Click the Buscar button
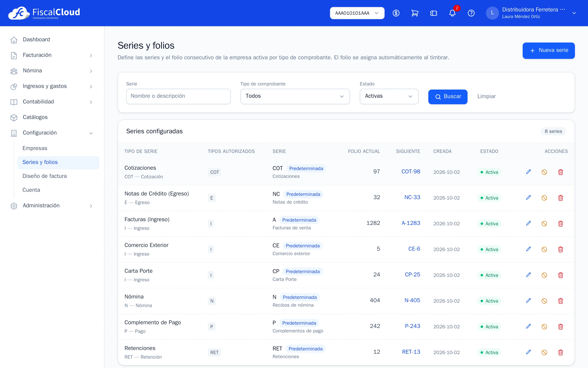Viewport: 588px width, 368px height. pos(448,97)
